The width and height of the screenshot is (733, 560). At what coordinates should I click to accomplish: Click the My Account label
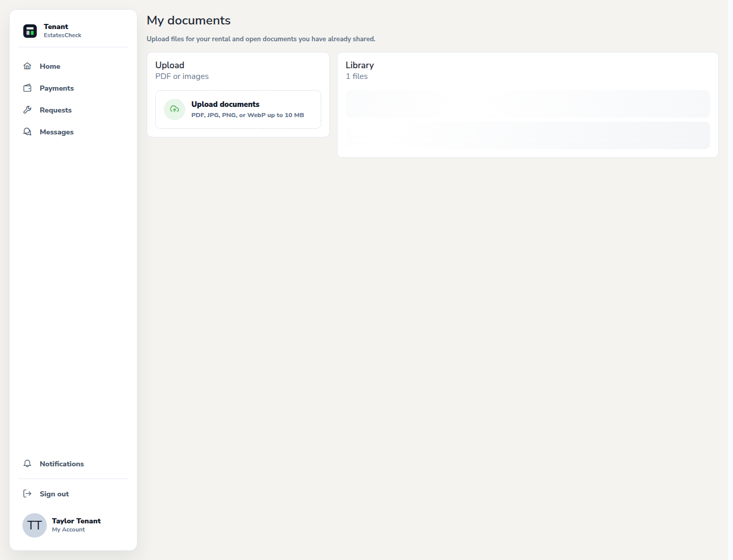[x=68, y=529]
